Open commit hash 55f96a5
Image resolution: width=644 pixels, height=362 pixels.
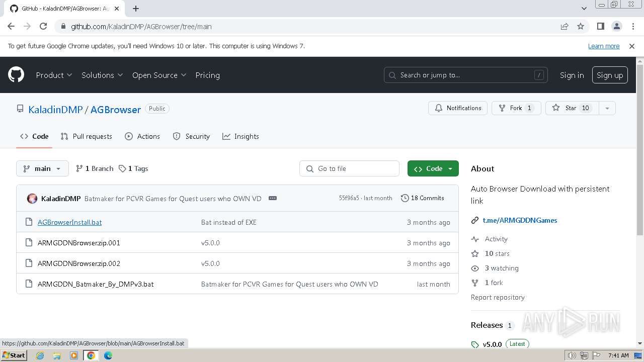[349, 198]
